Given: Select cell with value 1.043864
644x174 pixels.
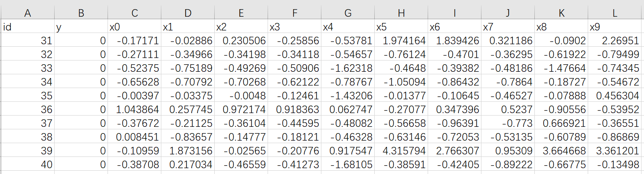Looking at the screenshot, I should click(x=134, y=110).
